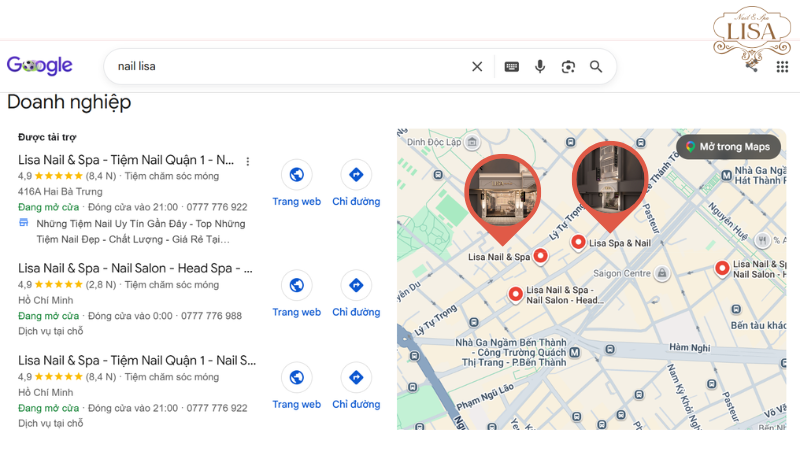
Task: Open 'Lisa Nail & Spa - Tiệm Nail Quận 1 - N...' title
Action: tap(126, 160)
